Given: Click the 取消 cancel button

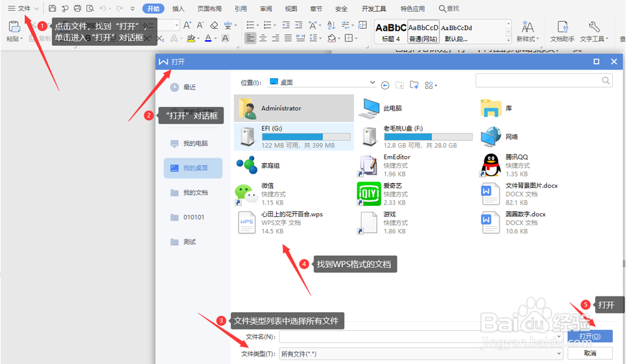Looking at the screenshot, I should [x=590, y=353].
